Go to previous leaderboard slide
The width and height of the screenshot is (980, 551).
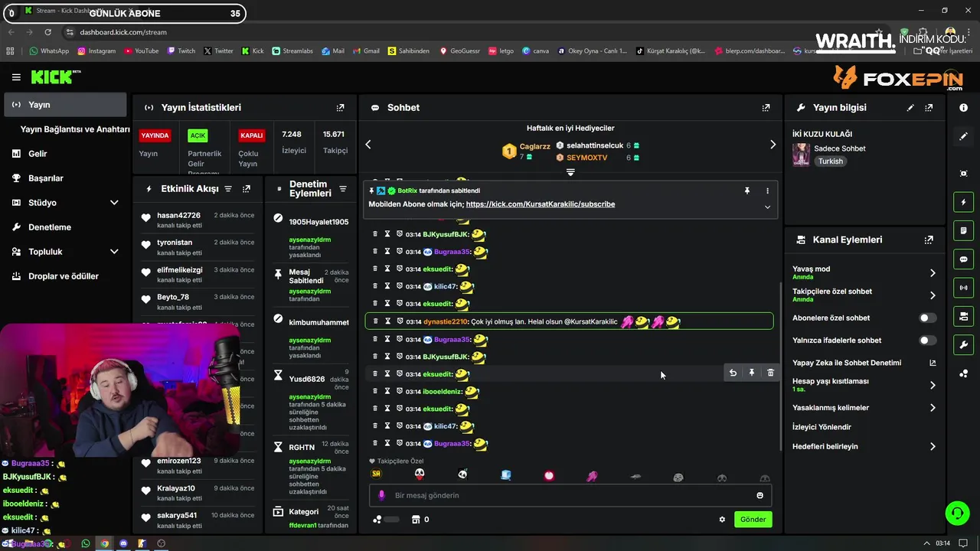click(x=368, y=145)
